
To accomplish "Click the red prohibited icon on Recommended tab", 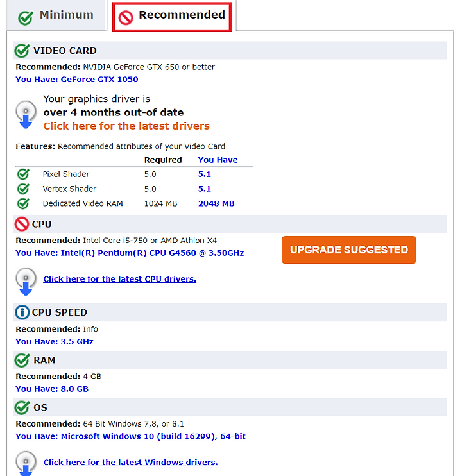I will (x=126, y=17).
